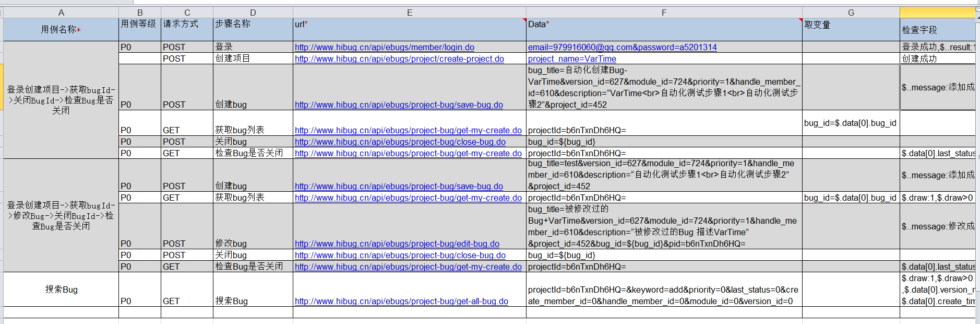The height and width of the screenshot is (324, 980).
Task: Select the 检查字段 header cell
Action: click(937, 30)
